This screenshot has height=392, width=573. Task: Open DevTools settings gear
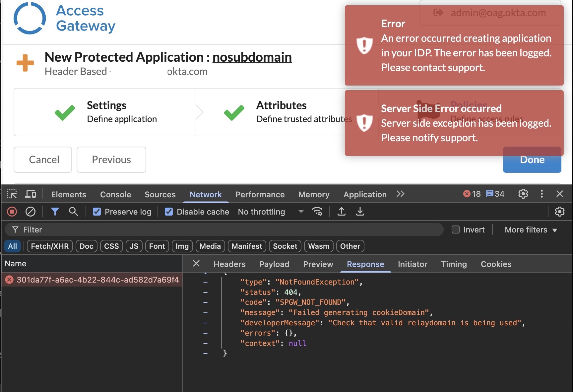523,194
